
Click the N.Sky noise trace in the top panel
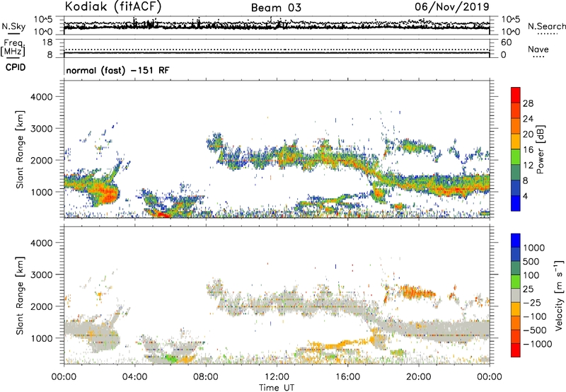click(x=277, y=27)
